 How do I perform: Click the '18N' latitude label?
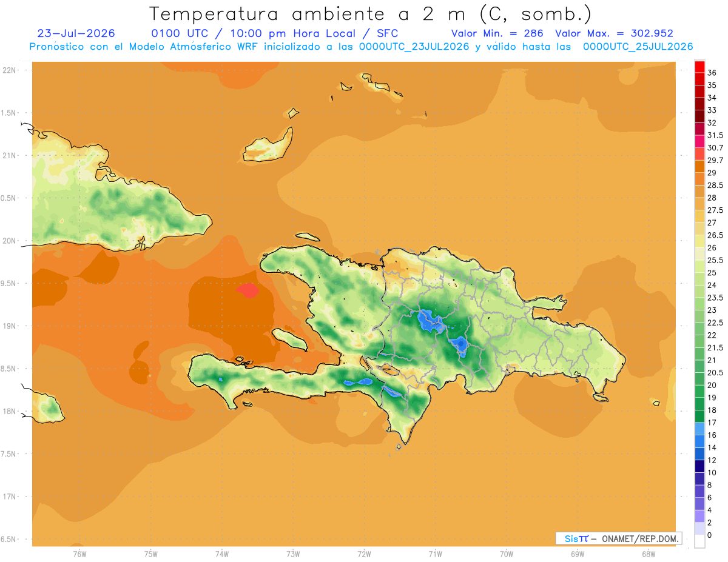click(x=8, y=412)
